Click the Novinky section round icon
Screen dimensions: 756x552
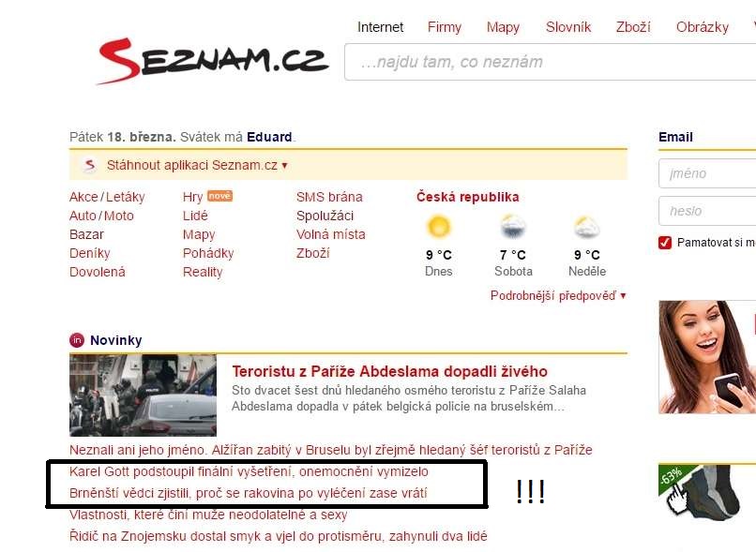77,340
